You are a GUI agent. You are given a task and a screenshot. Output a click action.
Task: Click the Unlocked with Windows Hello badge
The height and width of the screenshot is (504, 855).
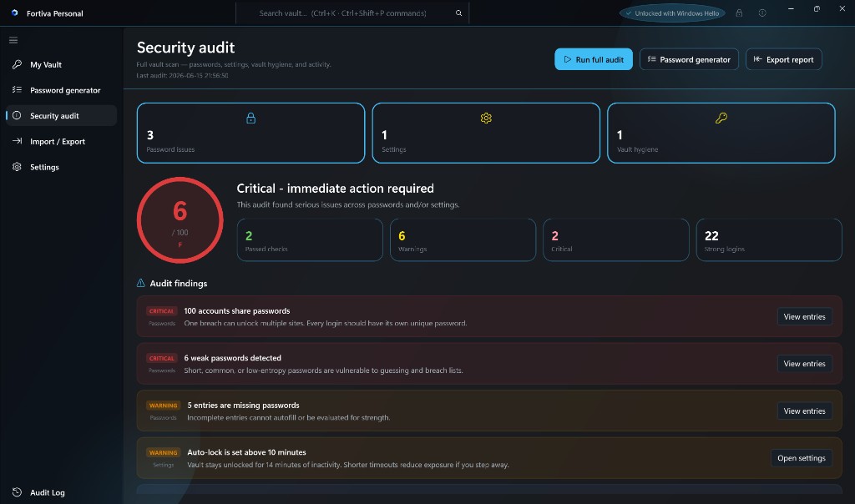pos(672,13)
